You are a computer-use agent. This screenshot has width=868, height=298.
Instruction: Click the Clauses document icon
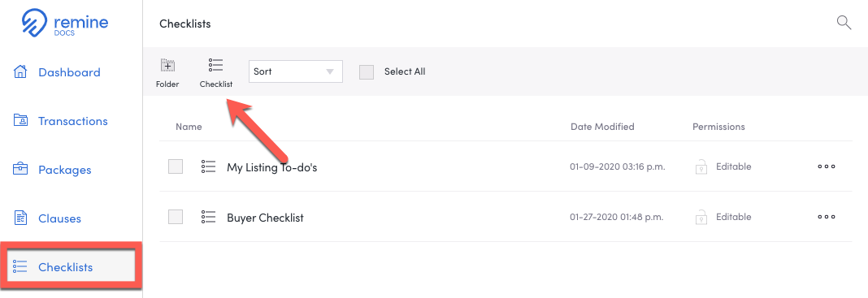(x=20, y=218)
